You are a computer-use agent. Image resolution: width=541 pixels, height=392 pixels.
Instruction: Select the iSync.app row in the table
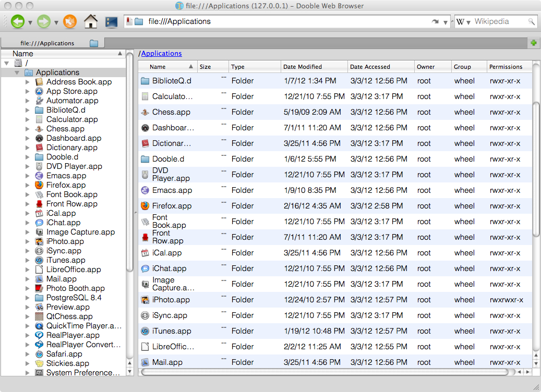[335, 315]
